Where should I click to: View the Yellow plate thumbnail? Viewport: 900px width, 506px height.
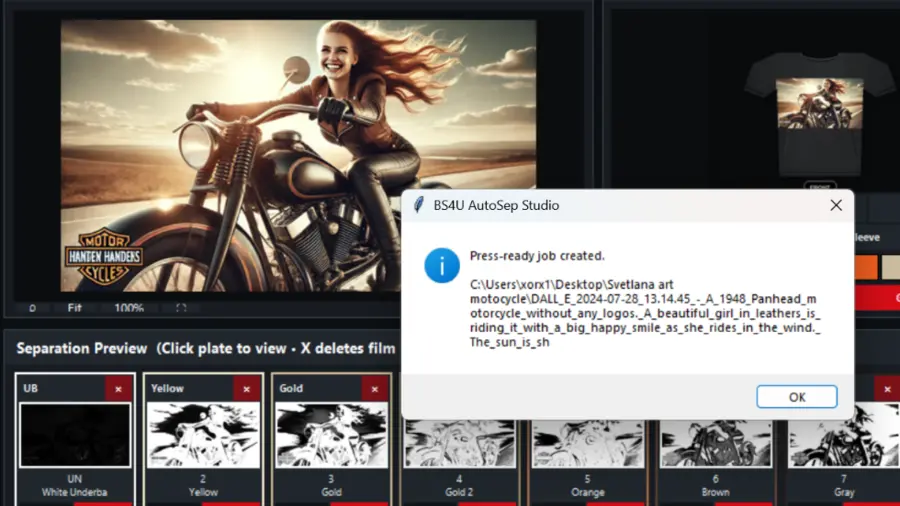(203, 435)
